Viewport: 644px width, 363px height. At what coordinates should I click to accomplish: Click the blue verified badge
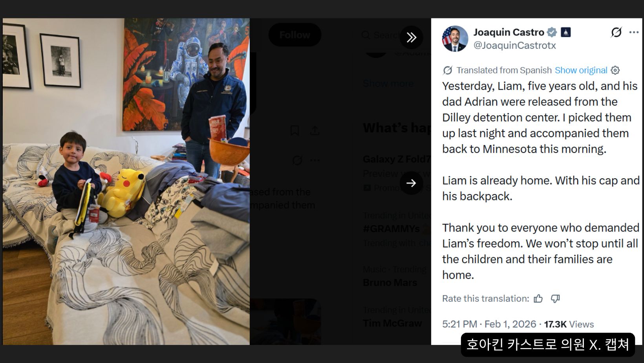552,32
